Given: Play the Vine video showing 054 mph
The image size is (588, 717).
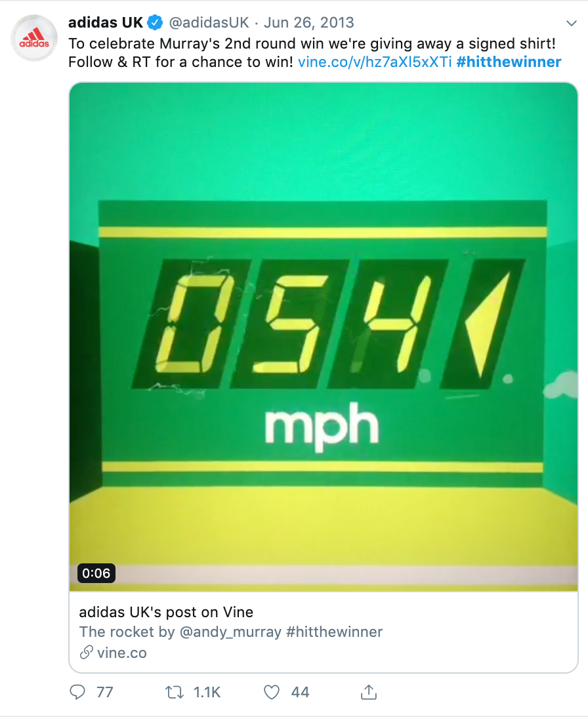Looking at the screenshot, I should click(x=324, y=335).
